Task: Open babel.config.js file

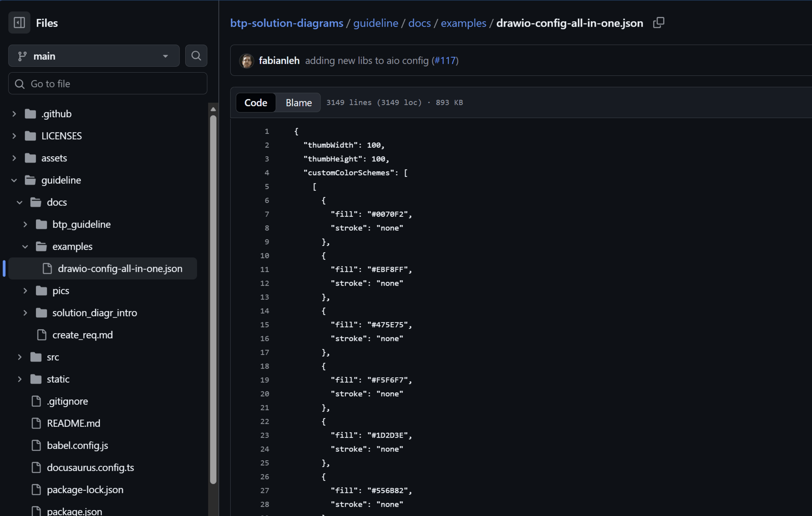Action: tap(77, 445)
